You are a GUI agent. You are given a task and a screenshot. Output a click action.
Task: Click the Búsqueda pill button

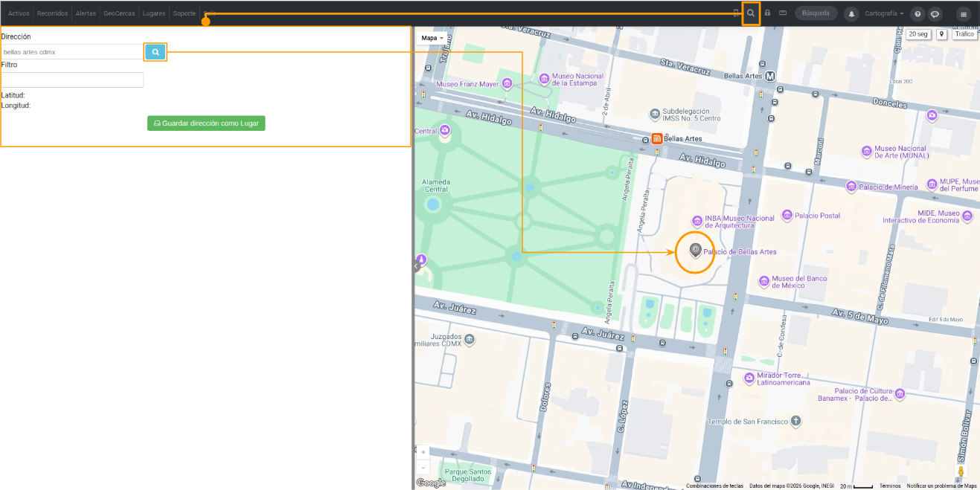coord(816,13)
